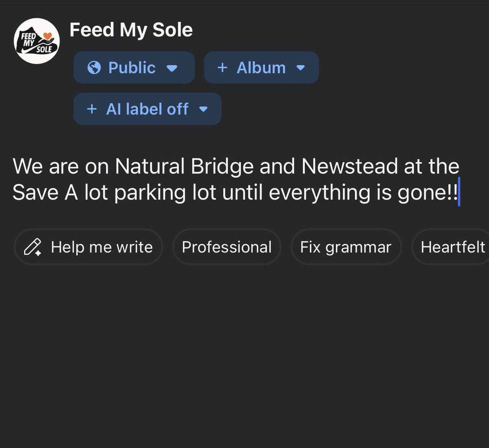Choose the Professional tone suggestion
The height and width of the screenshot is (448, 489).
click(x=227, y=247)
